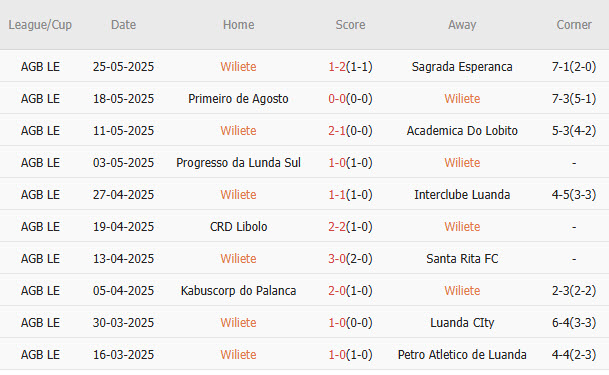
Task: Open the Interclube Luanda team link
Action: click(462, 194)
